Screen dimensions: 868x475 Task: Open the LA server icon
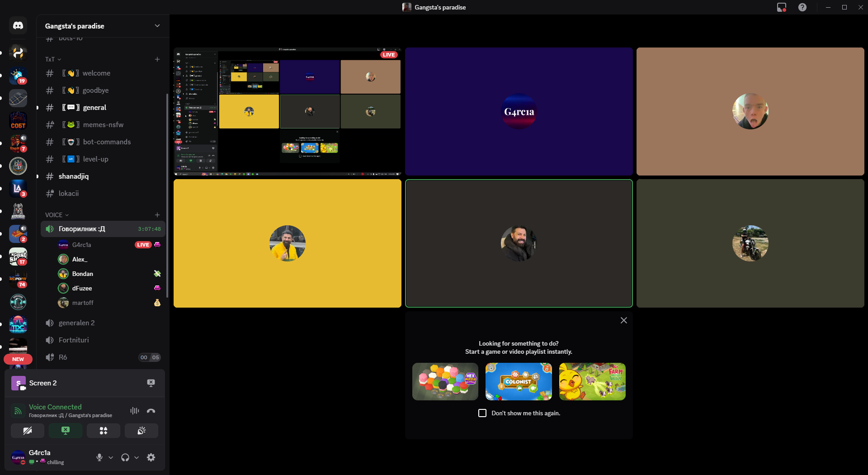point(18,189)
